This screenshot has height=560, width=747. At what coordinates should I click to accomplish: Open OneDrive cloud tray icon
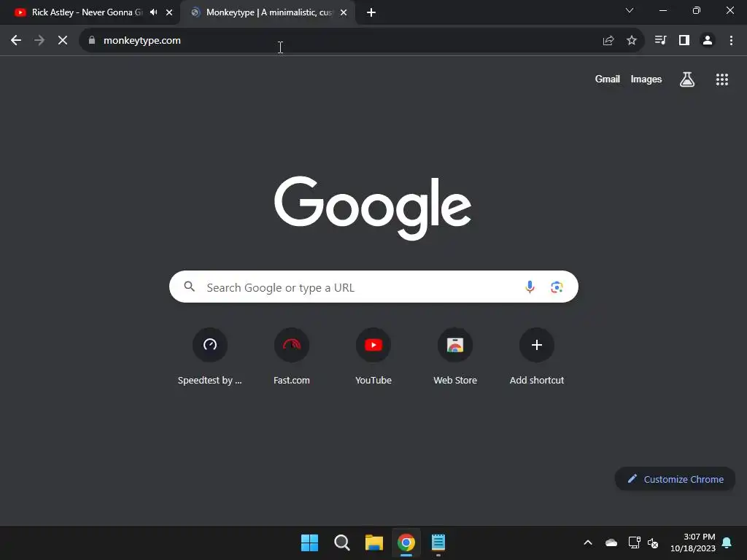(x=611, y=542)
